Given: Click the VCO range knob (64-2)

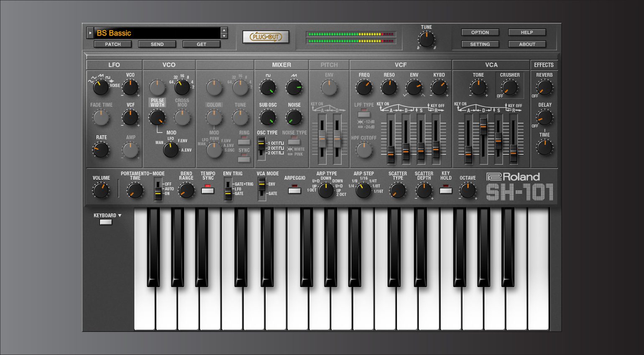Looking at the screenshot, I should [x=182, y=88].
